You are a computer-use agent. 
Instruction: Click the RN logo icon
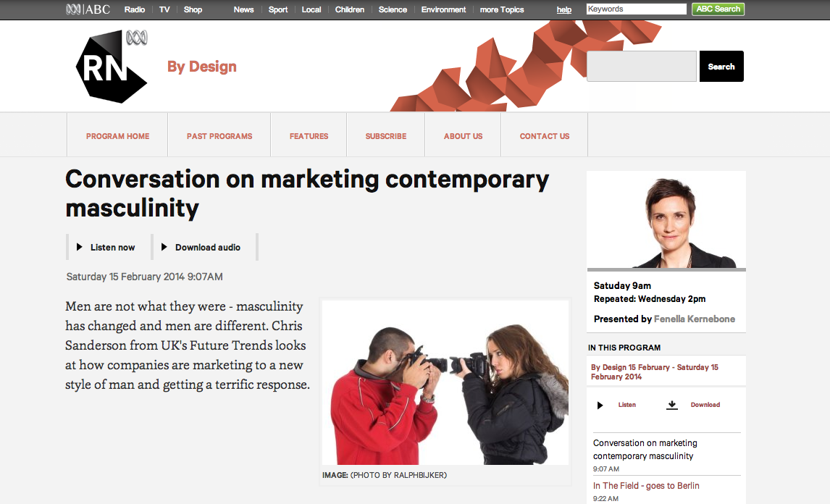pyautogui.click(x=111, y=67)
